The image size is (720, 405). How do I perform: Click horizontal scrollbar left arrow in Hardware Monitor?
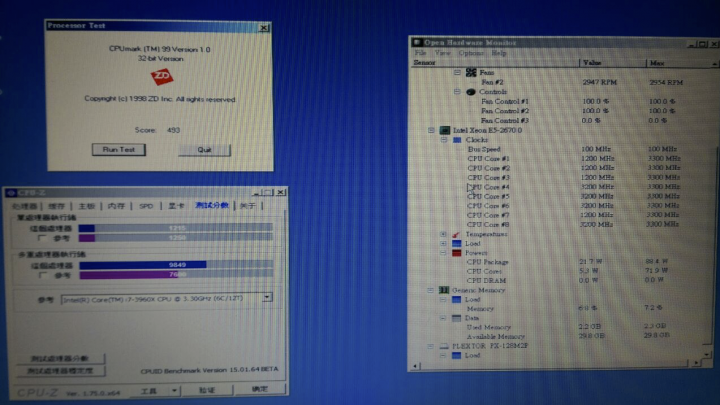point(415,366)
